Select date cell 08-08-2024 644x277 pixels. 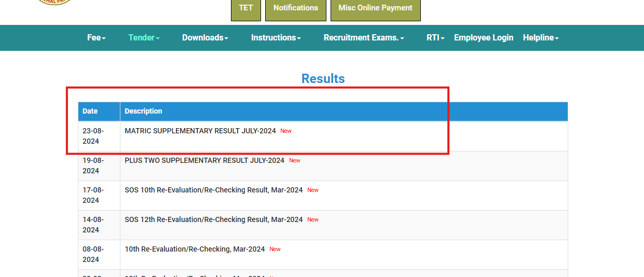99,255
